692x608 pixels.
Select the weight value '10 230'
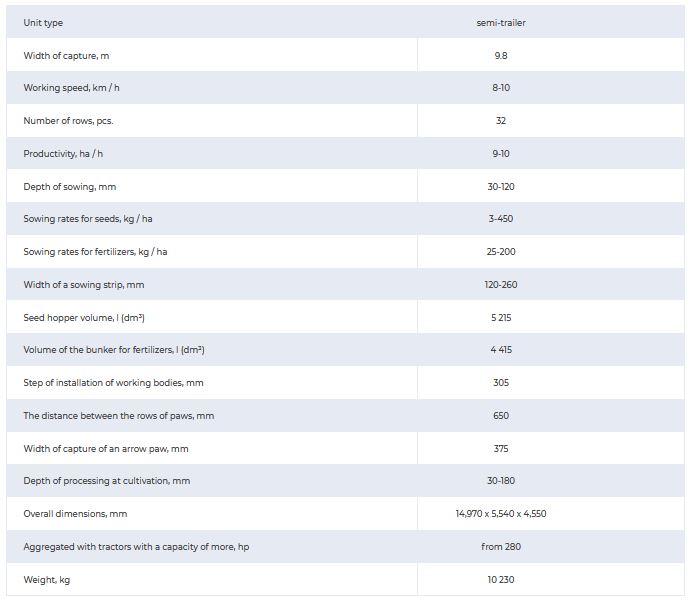(x=500, y=580)
